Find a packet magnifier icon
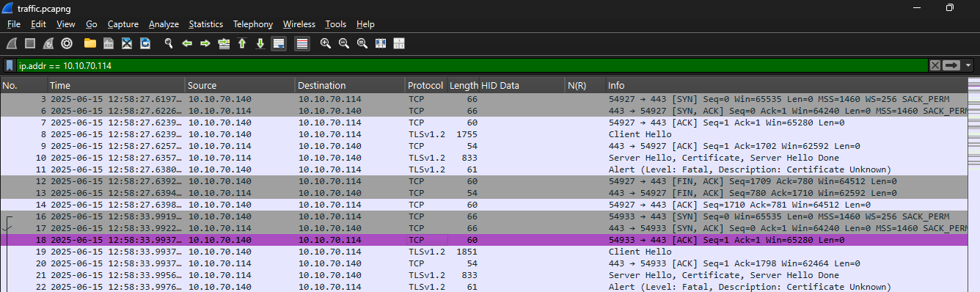This screenshot has width=980, height=292. pyautogui.click(x=169, y=44)
